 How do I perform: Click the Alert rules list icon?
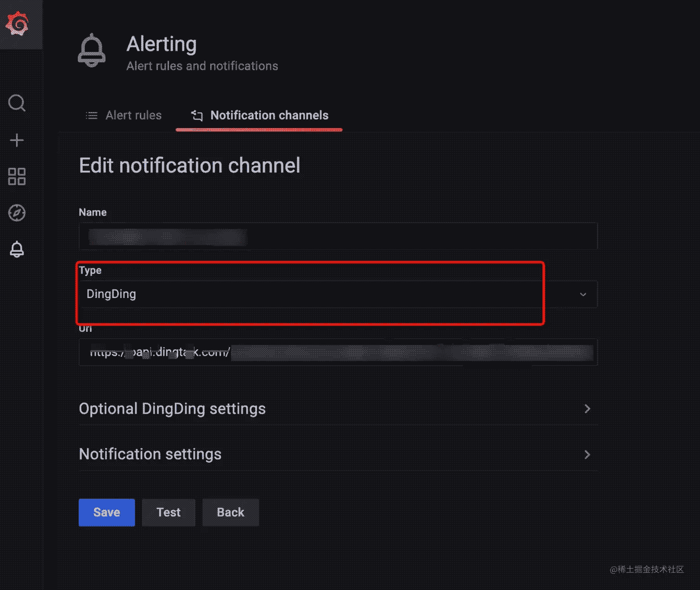[x=92, y=115]
